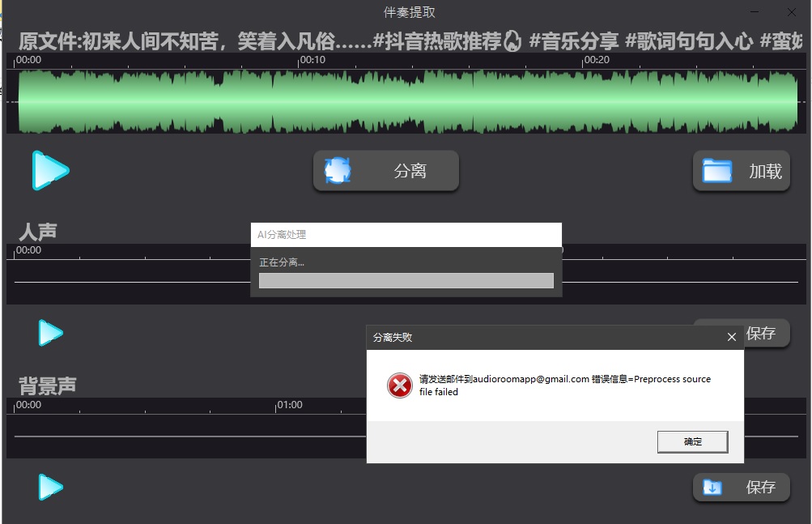Viewport: 812px width, 524px height.
Task: Play the 人声 vocal track
Action: coord(50,332)
